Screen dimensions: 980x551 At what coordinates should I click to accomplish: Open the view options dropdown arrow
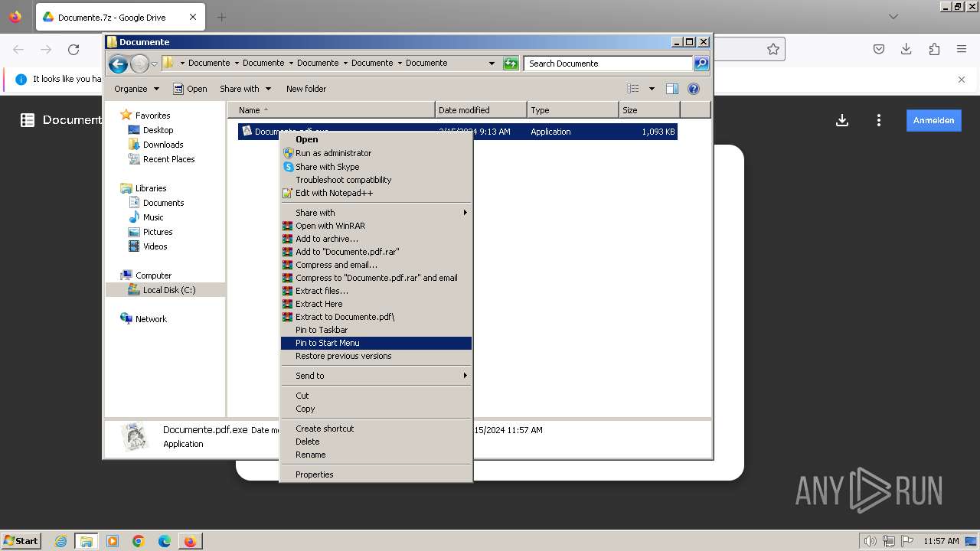[x=652, y=89]
